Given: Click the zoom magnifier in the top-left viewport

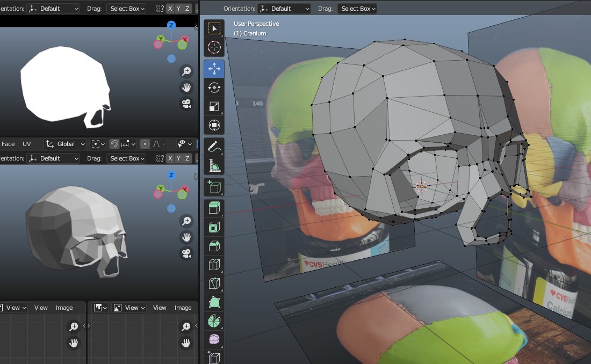Looking at the screenshot, I should [x=186, y=71].
